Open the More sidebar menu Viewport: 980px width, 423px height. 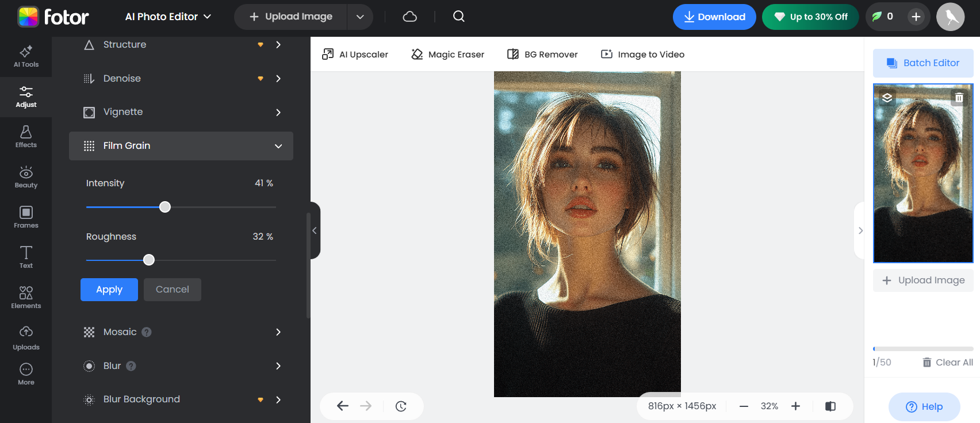coord(26,374)
